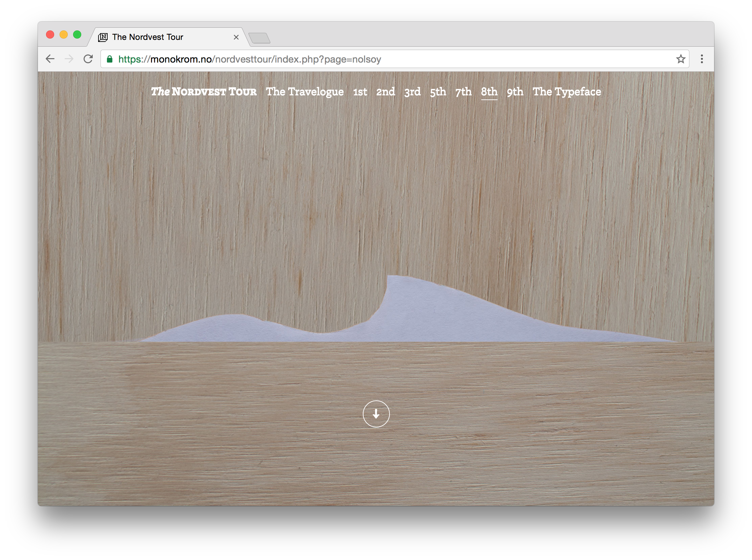
Task: Jump to the 5th day page
Action: pos(438,92)
